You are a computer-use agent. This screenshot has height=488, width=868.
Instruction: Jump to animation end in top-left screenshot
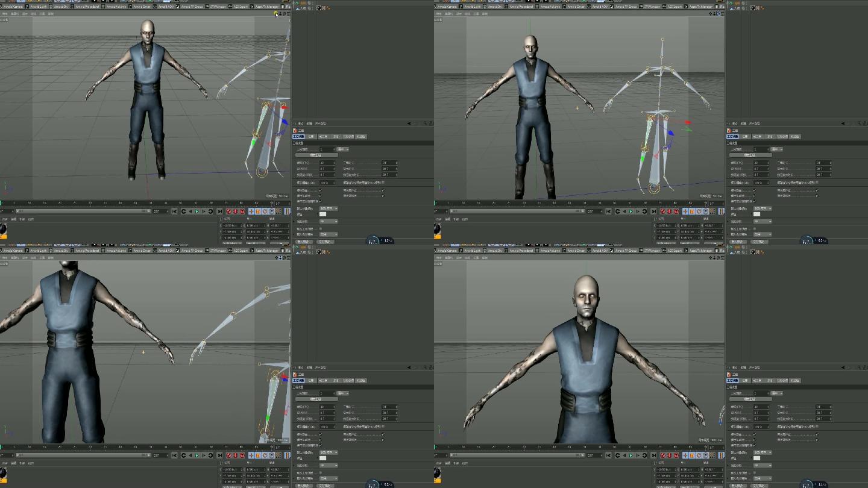tap(219, 211)
